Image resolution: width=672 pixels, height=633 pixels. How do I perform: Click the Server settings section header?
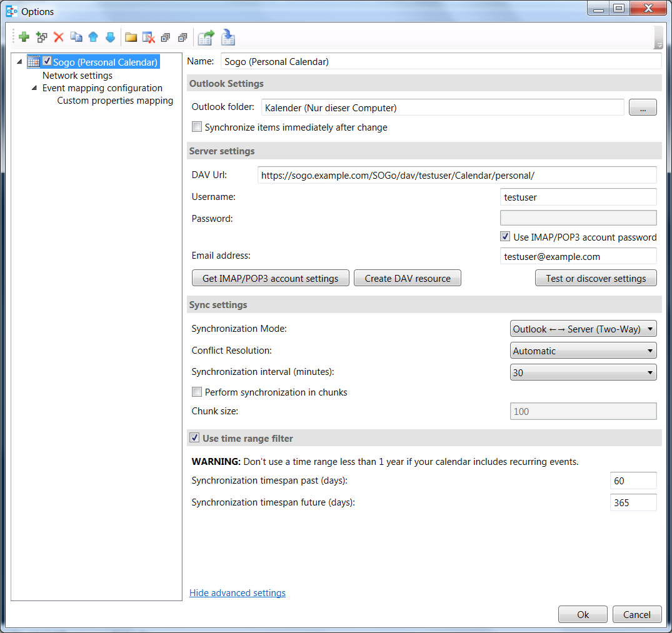424,151
